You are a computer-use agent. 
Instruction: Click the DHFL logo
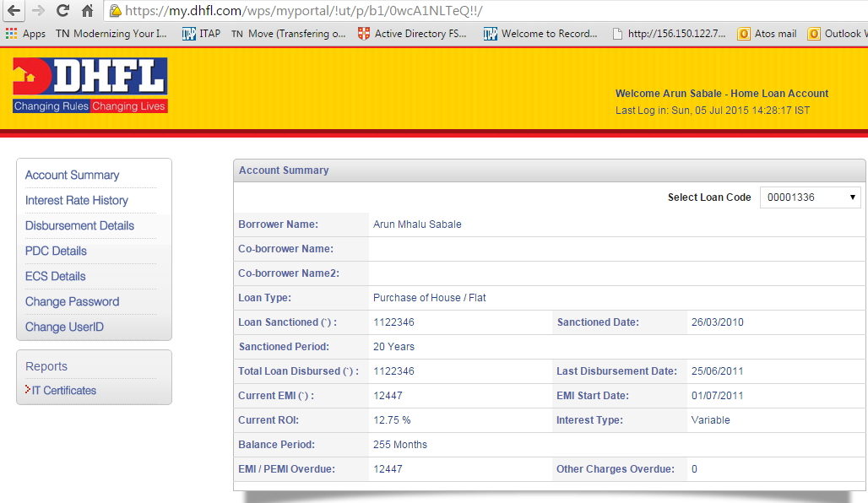(90, 84)
